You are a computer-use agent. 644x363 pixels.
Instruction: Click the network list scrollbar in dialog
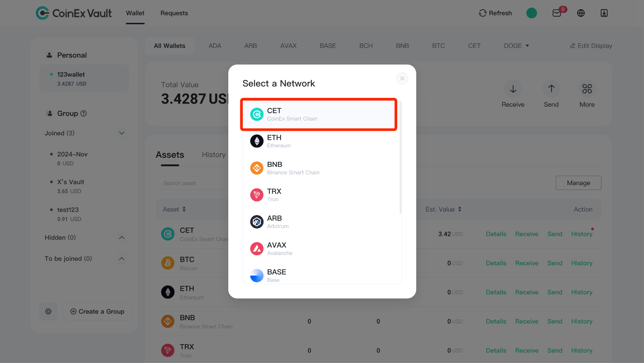(400, 157)
